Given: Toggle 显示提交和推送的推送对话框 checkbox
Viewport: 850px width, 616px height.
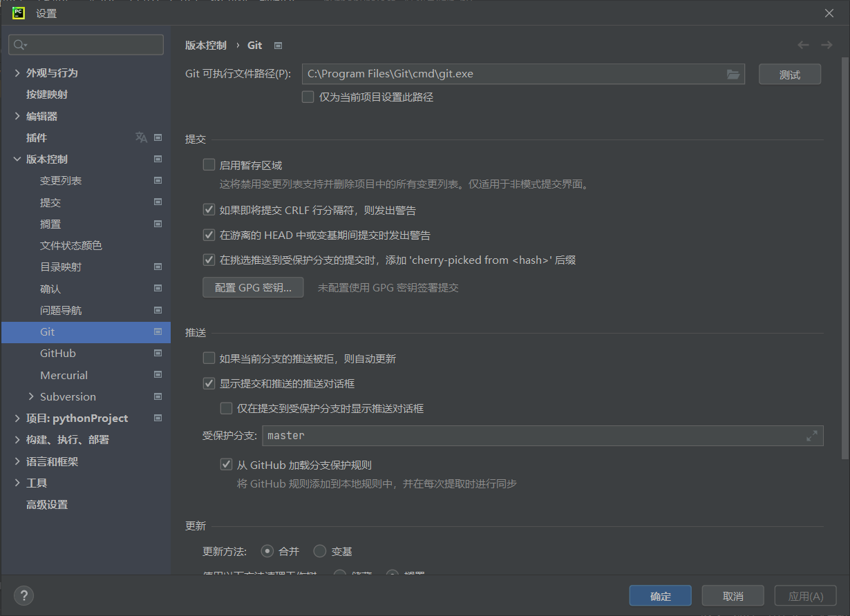Looking at the screenshot, I should (x=209, y=383).
